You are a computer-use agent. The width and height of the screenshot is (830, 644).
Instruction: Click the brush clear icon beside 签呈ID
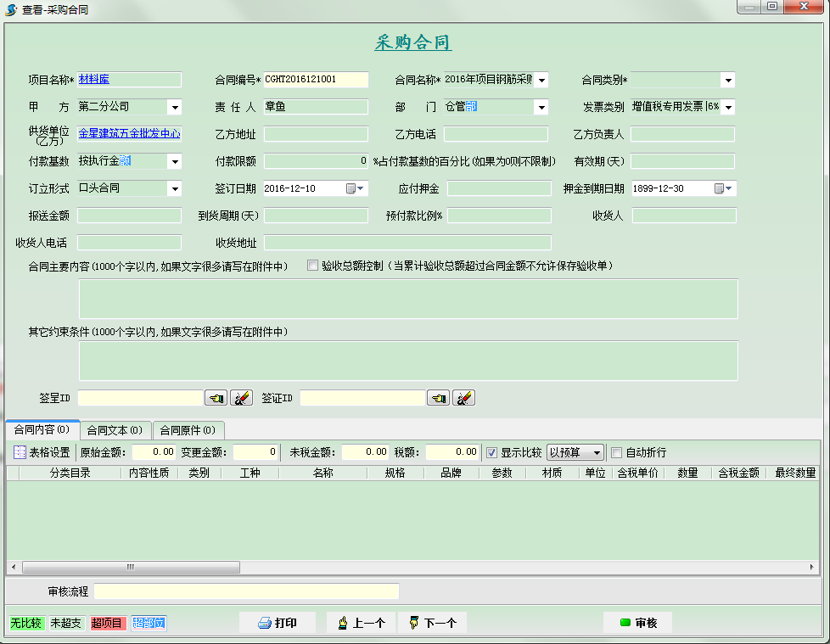pos(241,398)
